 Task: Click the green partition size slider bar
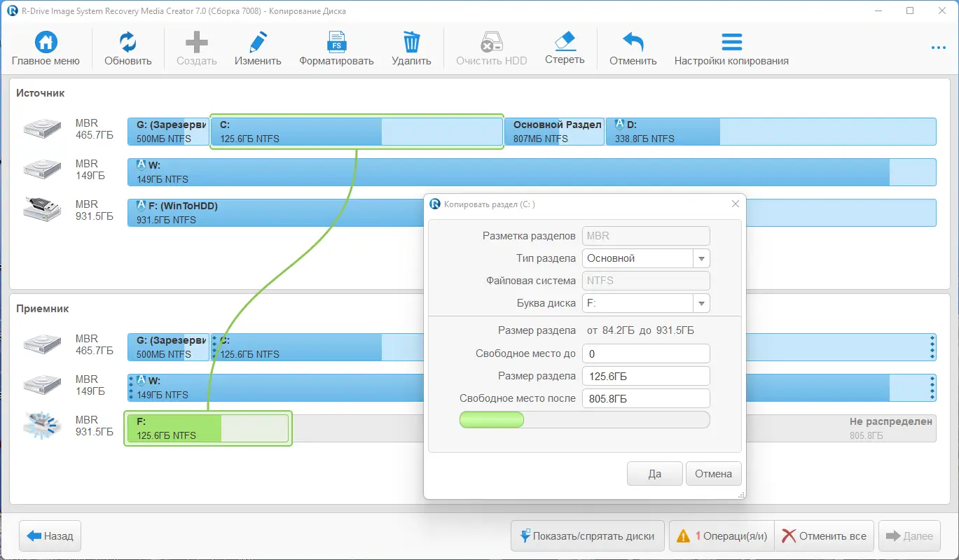click(491, 419)
